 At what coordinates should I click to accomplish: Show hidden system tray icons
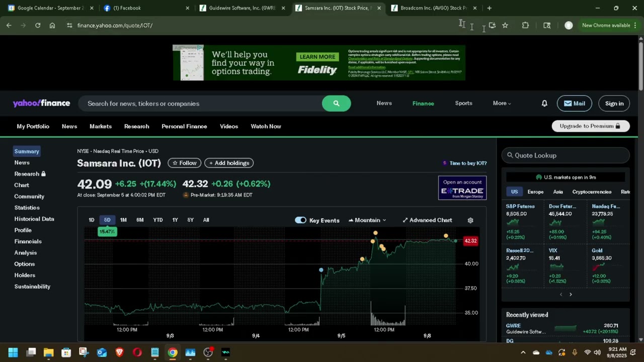tap(523, 352)
